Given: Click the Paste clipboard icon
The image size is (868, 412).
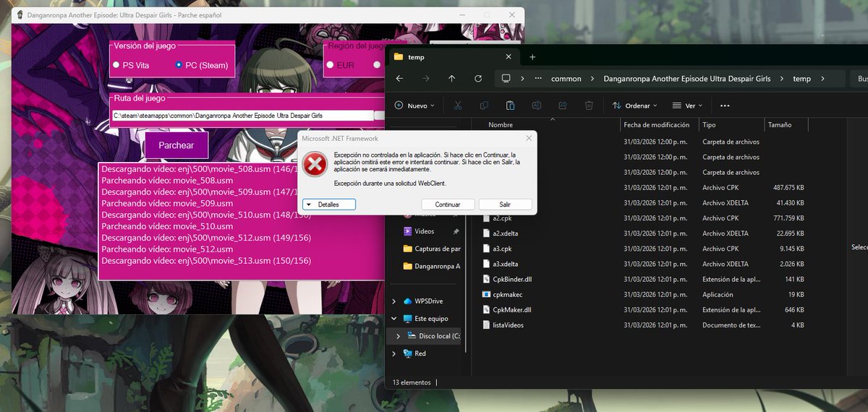Looking at the screenshot, I should click(x=510, y=106).
